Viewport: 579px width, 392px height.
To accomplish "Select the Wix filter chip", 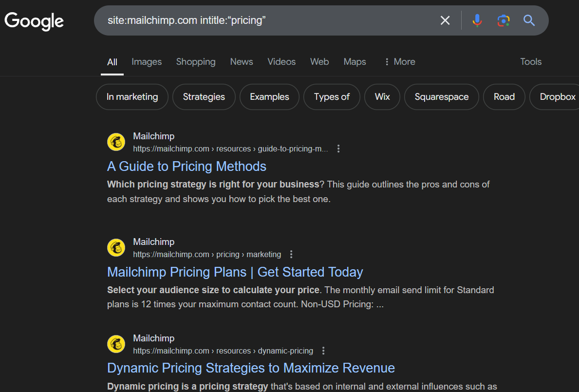I will pos(382,97).
